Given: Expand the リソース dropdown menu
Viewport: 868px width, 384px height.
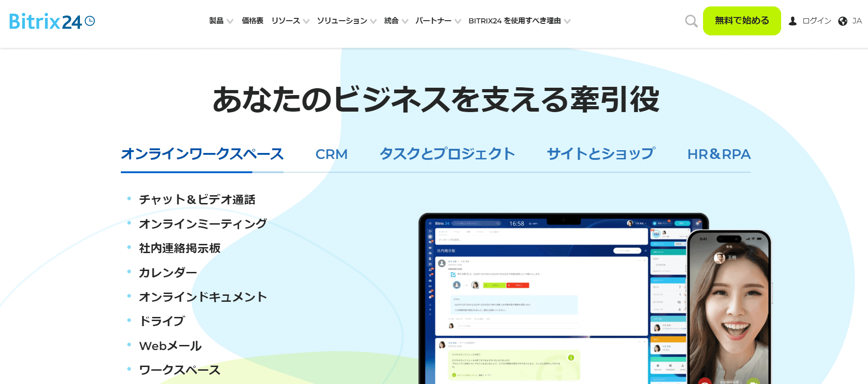Looking at the screenshot, I should 290,21.
